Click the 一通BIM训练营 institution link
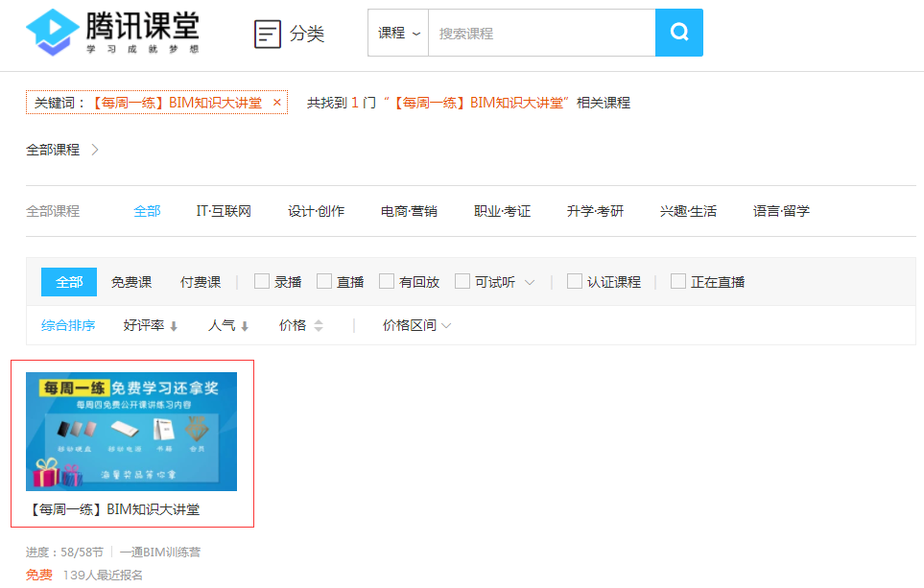This screenshot has width=924, height=588. [160, 553]
